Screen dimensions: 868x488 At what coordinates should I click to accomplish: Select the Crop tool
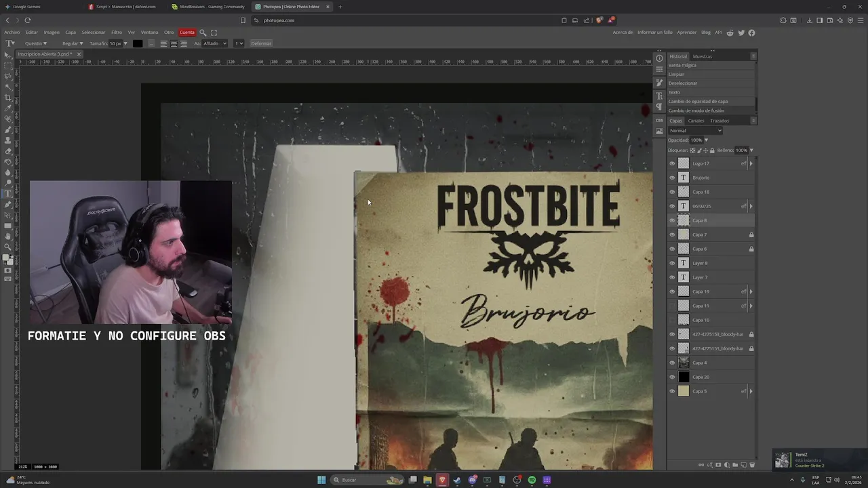(8, 98)
